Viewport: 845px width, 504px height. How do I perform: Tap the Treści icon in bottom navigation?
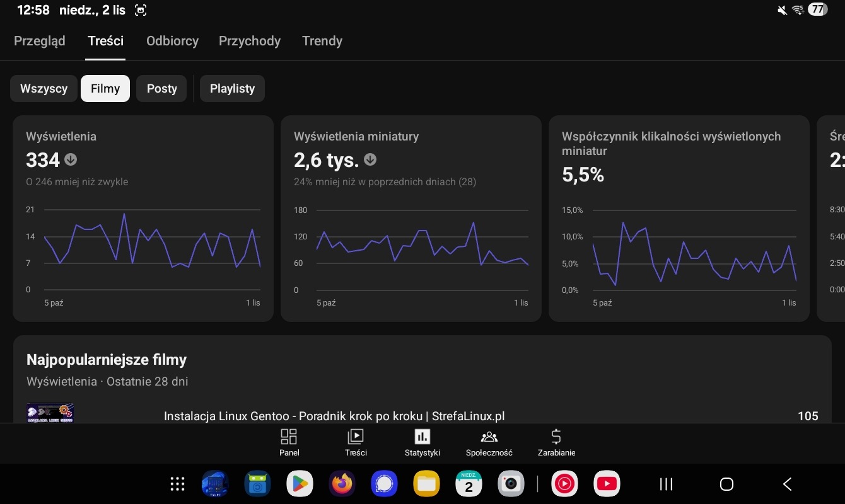(356, 437)
